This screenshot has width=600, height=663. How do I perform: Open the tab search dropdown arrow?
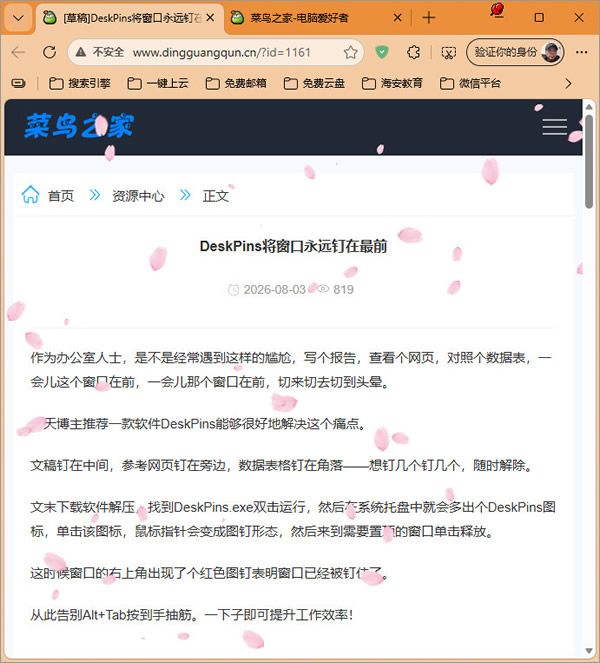18,18
